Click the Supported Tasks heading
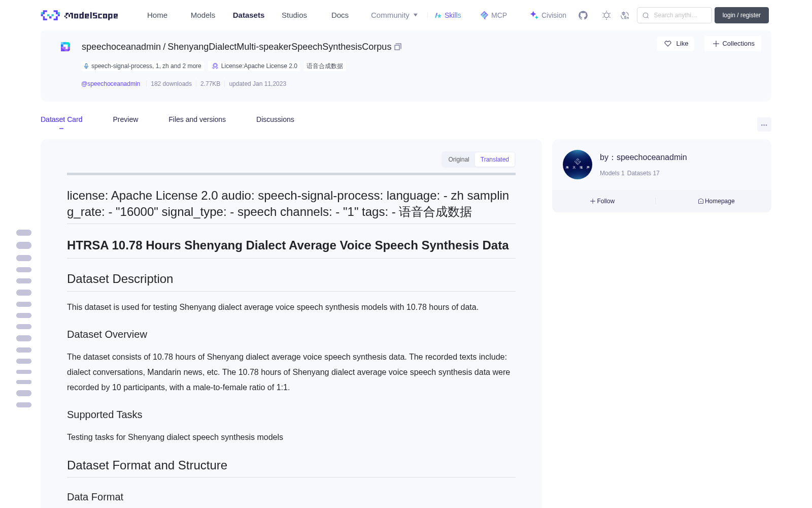Screen dimensions: 812x508 coord(105,415)
